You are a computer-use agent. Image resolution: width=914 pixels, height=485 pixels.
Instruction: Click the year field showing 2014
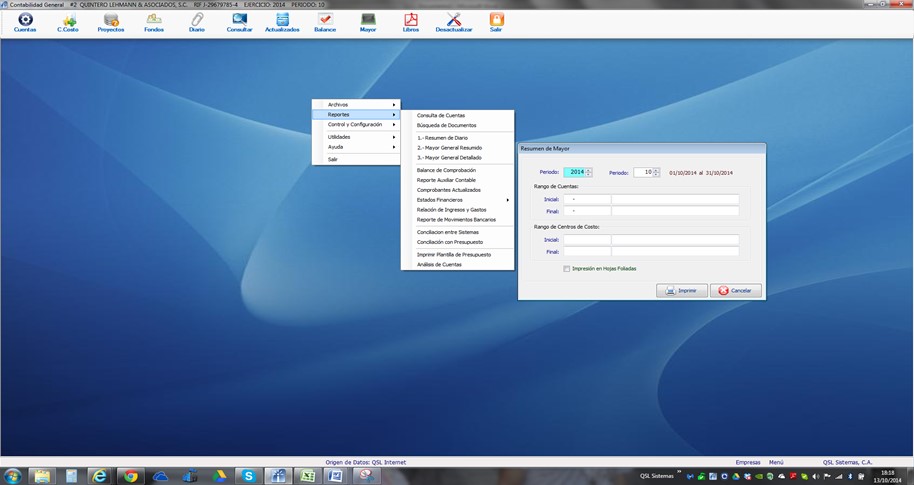click(x=575, y=173)
